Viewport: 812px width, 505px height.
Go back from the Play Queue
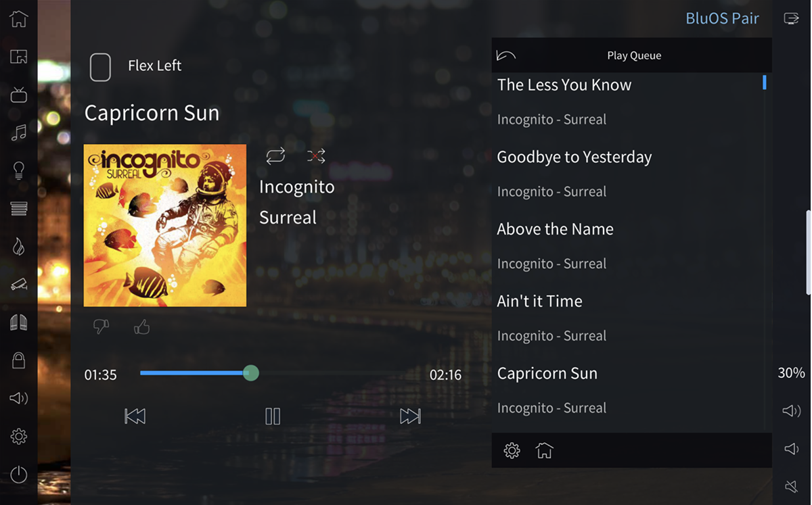coord(506,55)
